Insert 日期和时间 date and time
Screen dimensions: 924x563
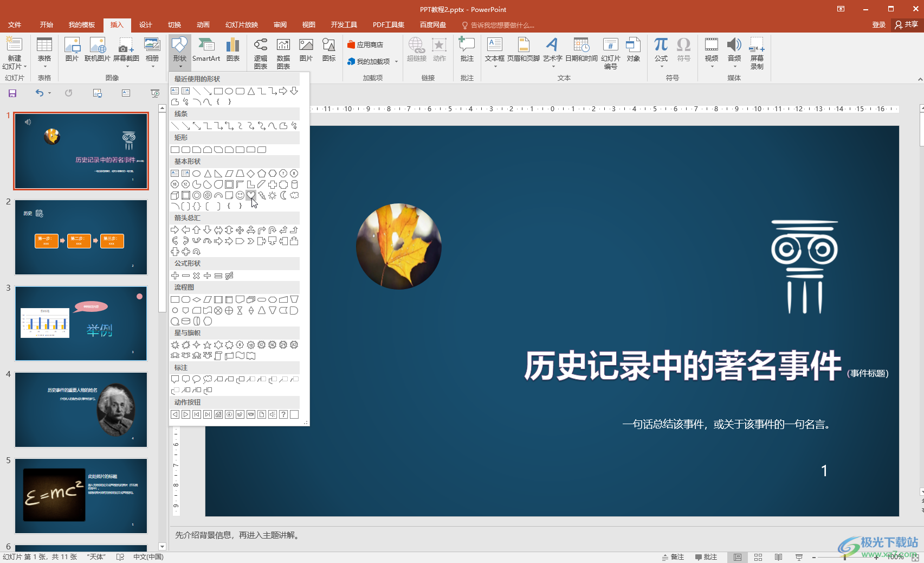pos(581,50)
